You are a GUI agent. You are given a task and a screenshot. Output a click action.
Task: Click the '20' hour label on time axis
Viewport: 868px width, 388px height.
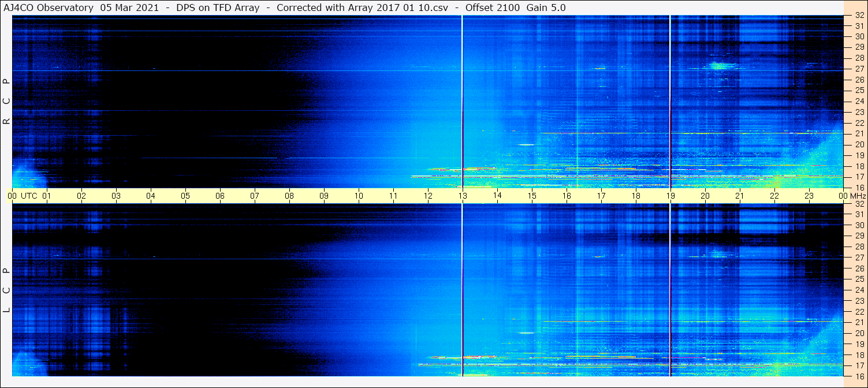pos(705,196)
